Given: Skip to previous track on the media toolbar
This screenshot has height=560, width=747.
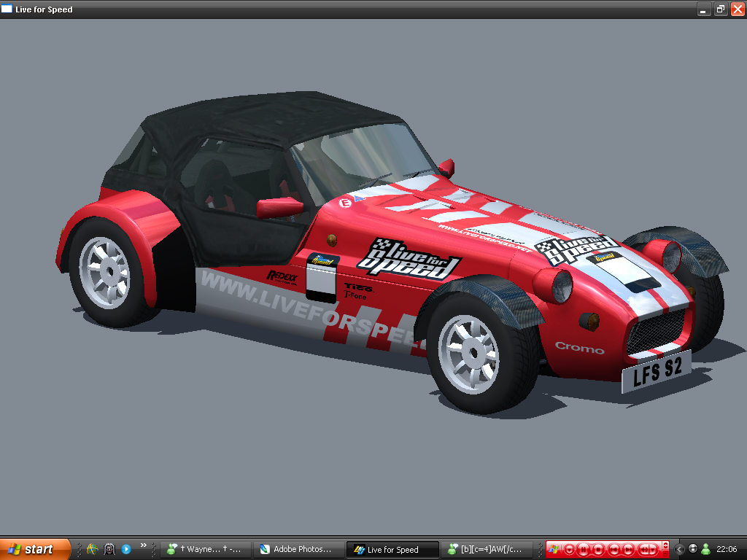Looking at the screenshot, I should pos(614,550).
